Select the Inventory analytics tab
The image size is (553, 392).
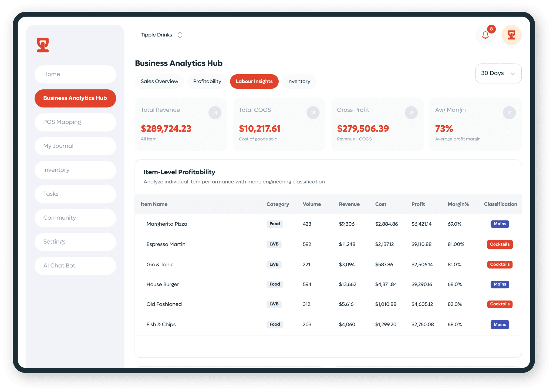(x=299, y=81)
